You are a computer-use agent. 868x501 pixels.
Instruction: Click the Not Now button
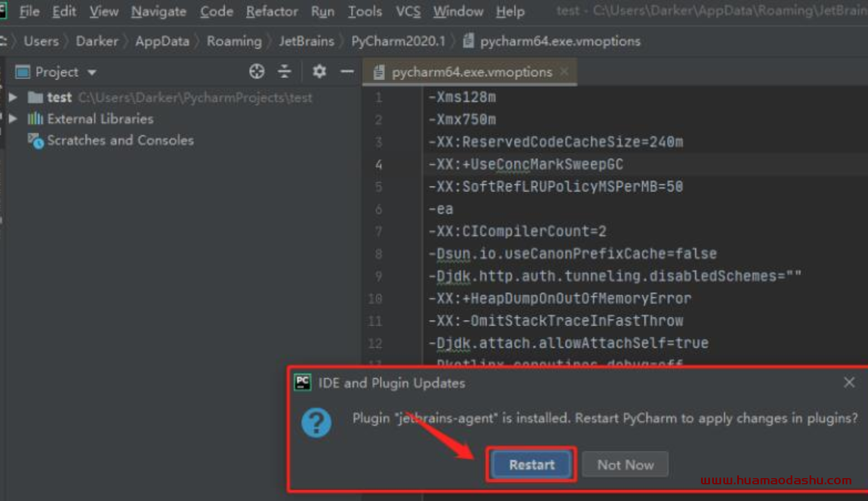point(625,464)
